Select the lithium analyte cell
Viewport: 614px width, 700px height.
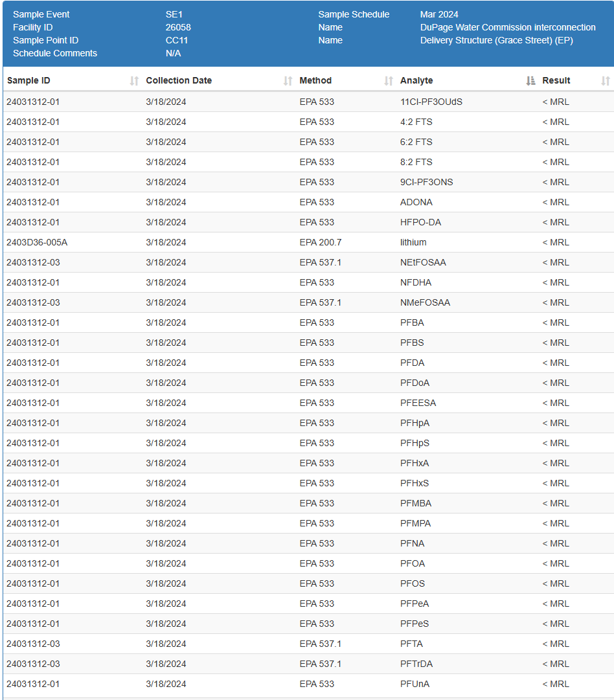[x=413, y=242]
